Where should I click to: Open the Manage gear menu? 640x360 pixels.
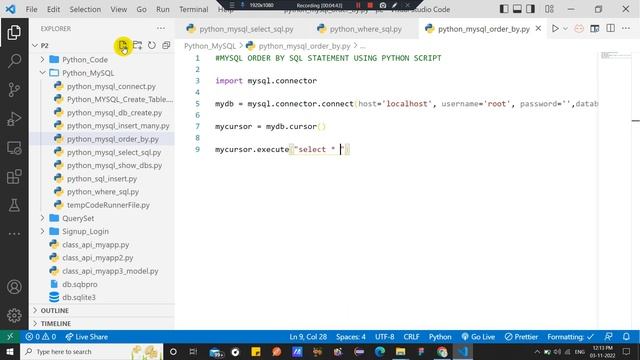point(14,316)
